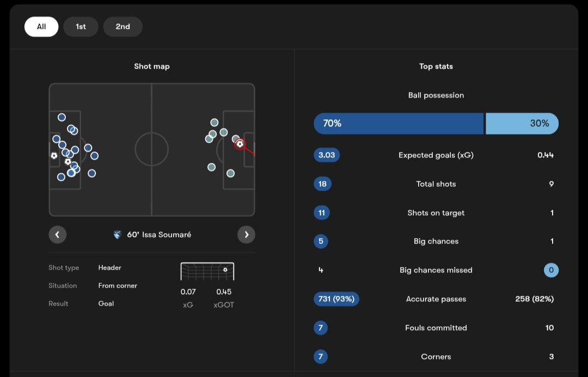The image size is (588, 377).
Task: Click the Big chances missed 0 badge
Action: [551, 270]
